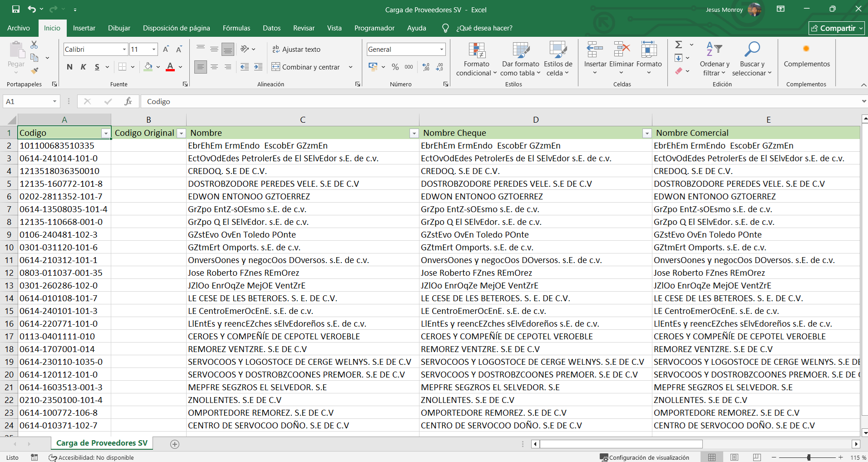
Task: Click the Autosuma icon
Action: 679,45
